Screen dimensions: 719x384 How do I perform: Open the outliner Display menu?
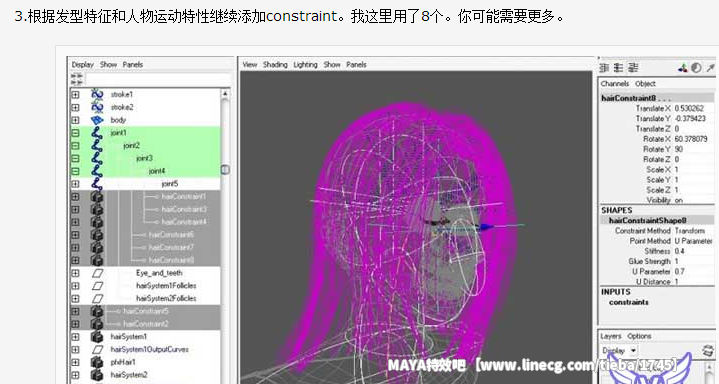pos(83,65)
